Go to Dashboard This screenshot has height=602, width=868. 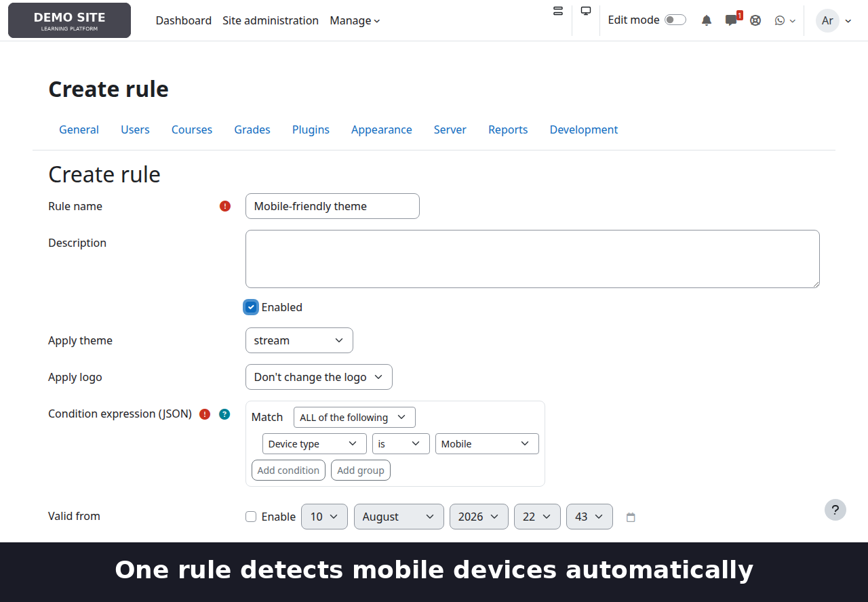click(184, 20)
